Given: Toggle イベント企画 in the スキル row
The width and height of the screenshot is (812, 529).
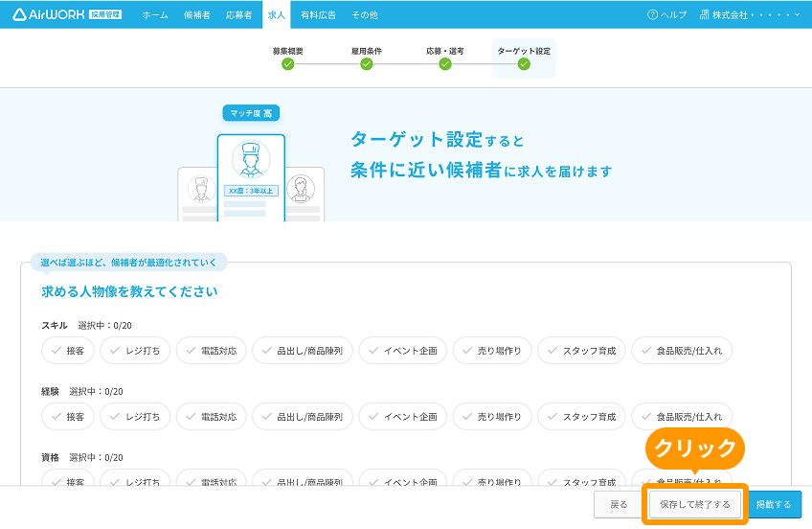Looking at the screenshot, I should click(403, 351).
